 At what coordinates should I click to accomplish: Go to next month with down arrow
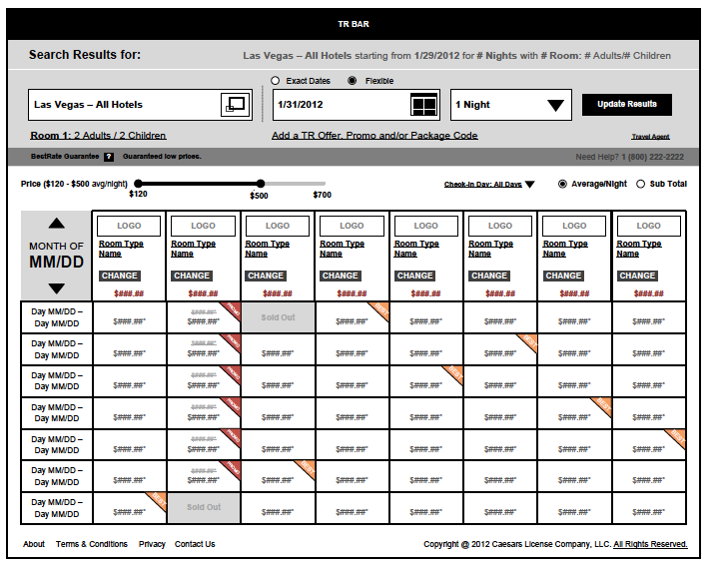(57, 288)
